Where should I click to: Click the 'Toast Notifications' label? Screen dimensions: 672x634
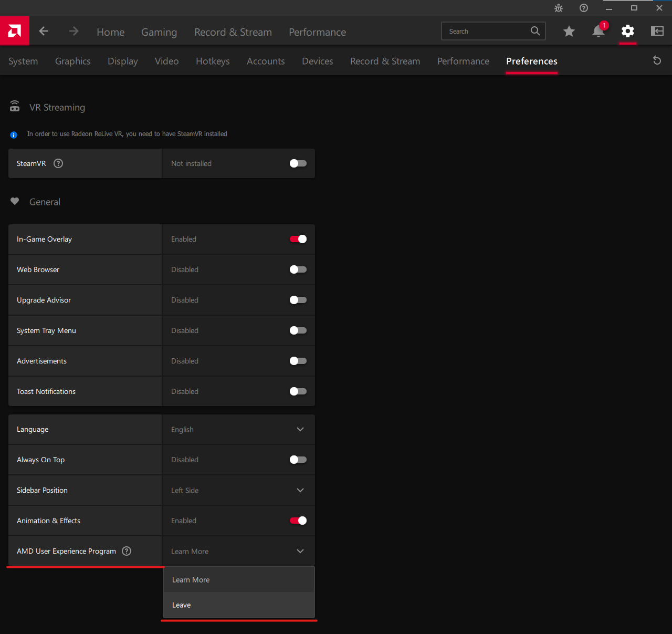(46, 391)
